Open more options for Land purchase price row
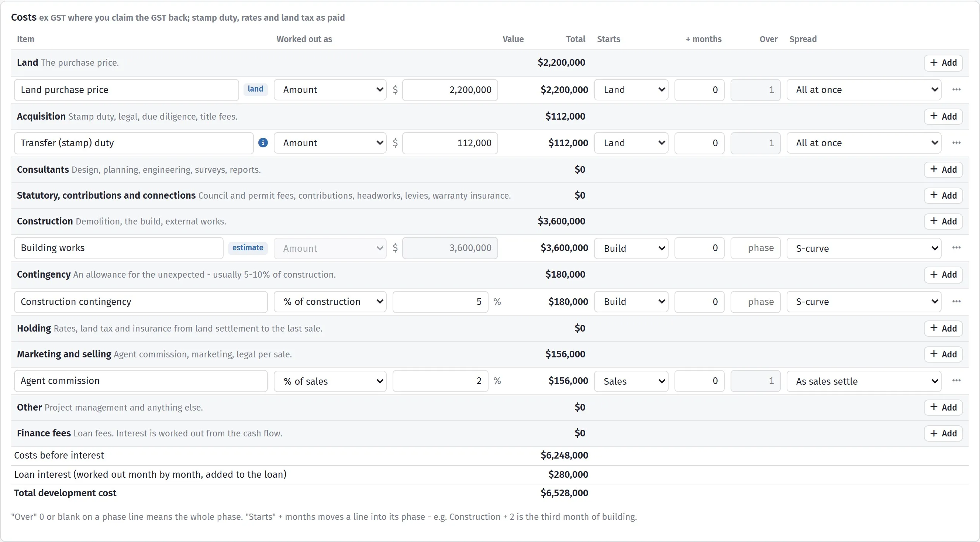 (x=956, y=89)
